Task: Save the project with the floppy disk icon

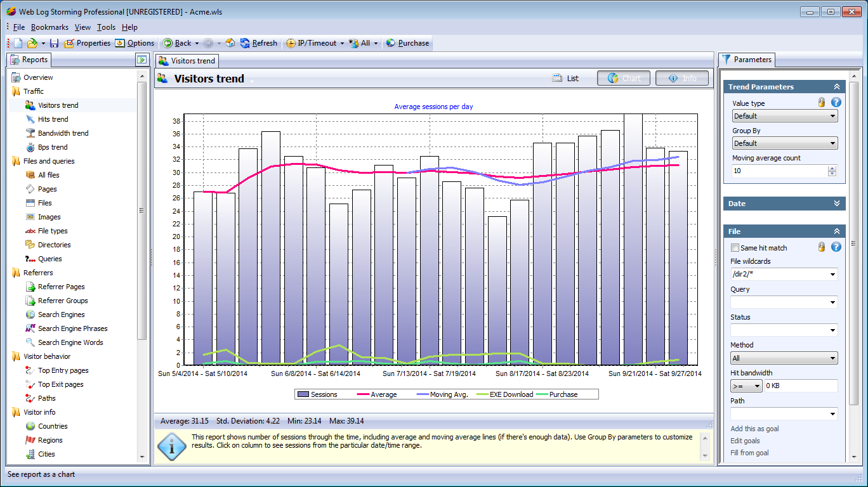Action: (x=54, y=43)
